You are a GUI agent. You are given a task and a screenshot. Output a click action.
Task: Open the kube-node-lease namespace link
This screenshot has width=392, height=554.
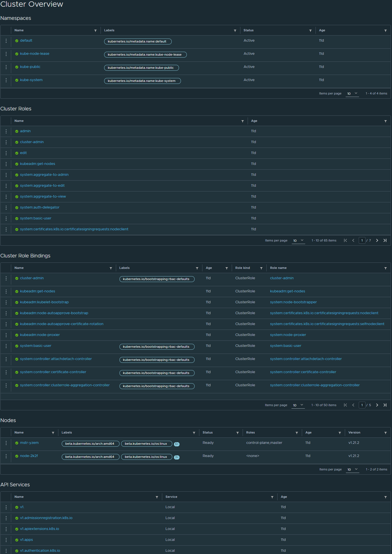[35, 54]
